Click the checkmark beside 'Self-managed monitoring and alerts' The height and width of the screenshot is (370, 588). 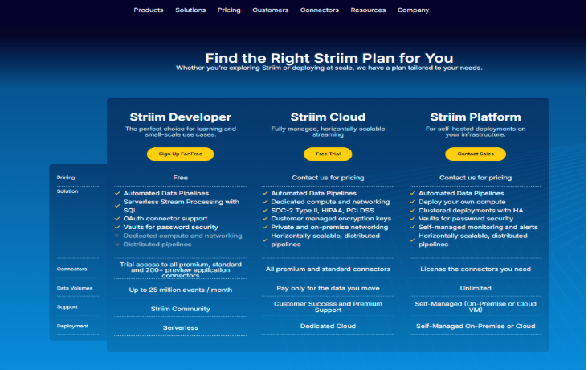click(413, 228)
